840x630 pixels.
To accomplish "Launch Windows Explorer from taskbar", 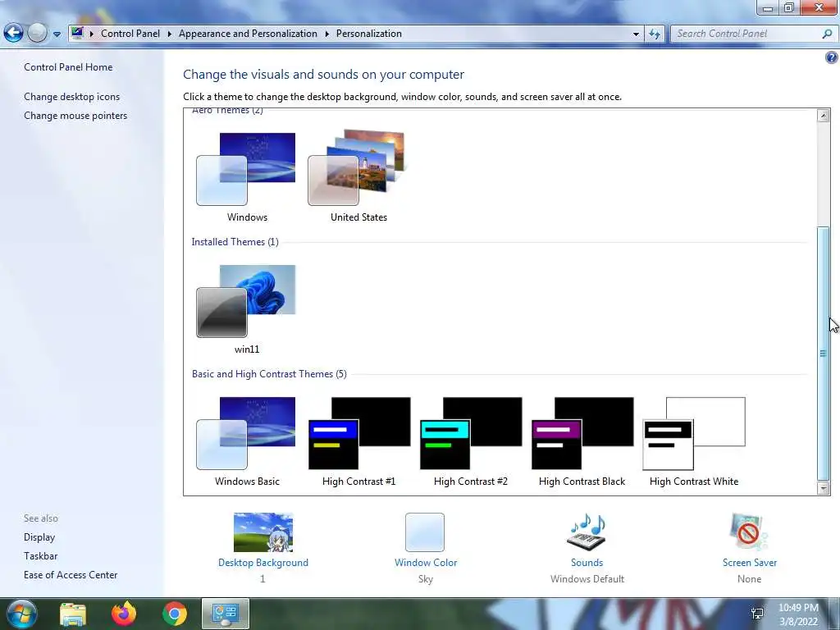I will click(x=73, y=614).
